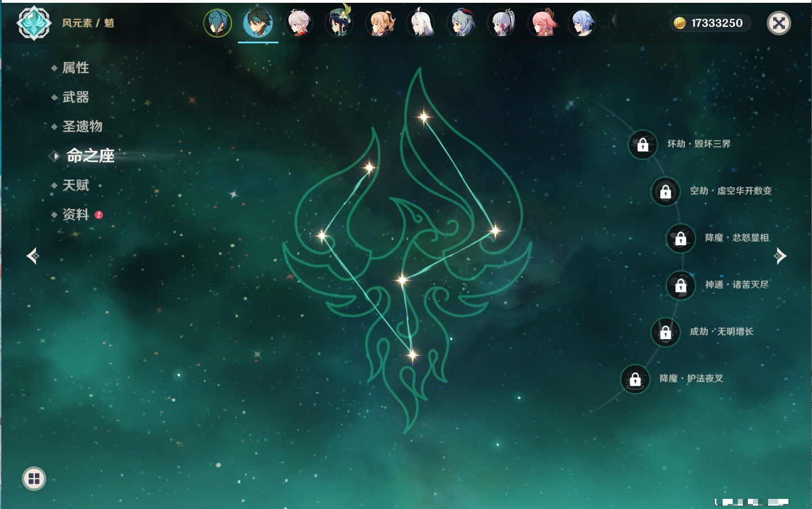Select Xingqiu's avatar with the green ring
This screenshot has width=812, height=509.
tap(218, 24)
